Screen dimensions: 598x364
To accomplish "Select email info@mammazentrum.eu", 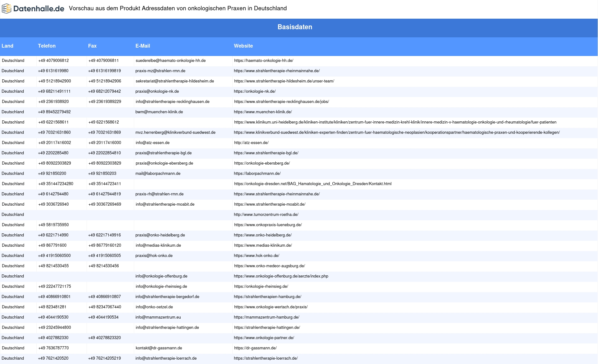I will click(158, 317).
